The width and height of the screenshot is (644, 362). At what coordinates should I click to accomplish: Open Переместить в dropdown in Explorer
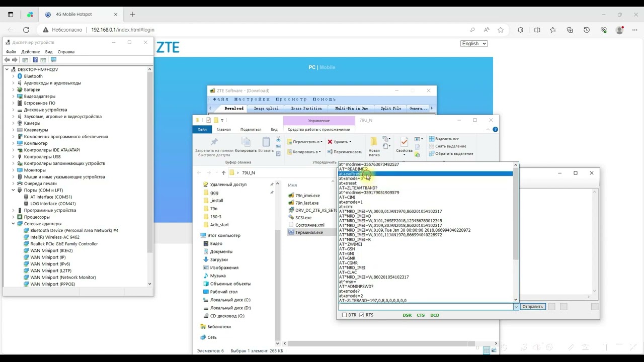[x=304, y=142]
